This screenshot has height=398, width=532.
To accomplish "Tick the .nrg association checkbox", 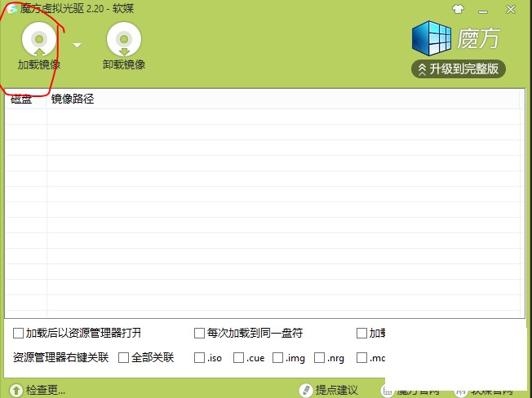I will (x=319, y=358).
